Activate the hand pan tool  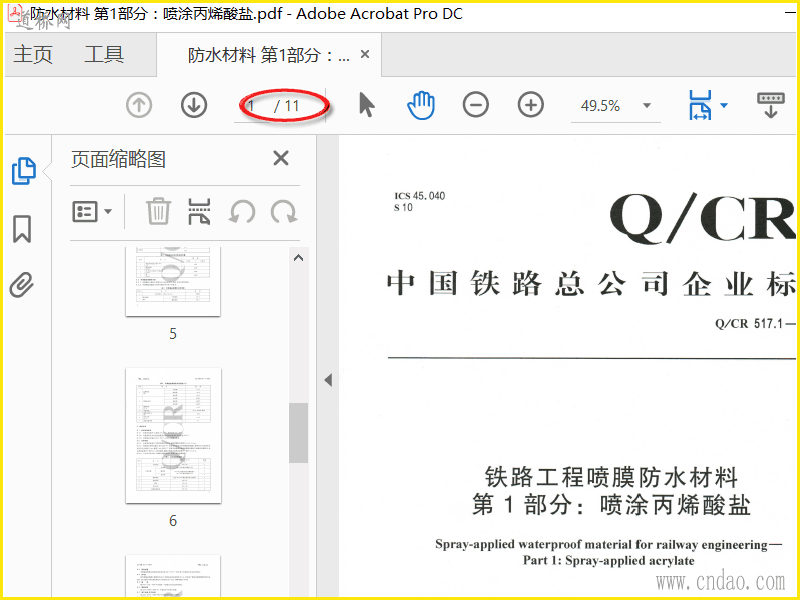[x=421, y=105]
